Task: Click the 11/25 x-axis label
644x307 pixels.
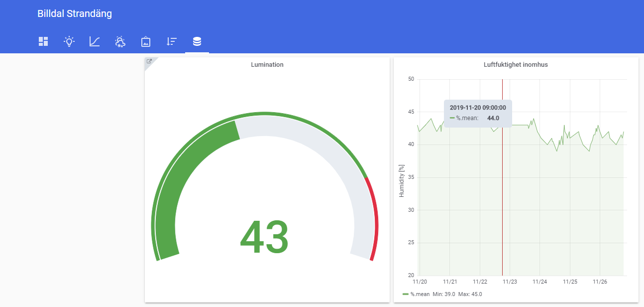Action: pos(570,282)
